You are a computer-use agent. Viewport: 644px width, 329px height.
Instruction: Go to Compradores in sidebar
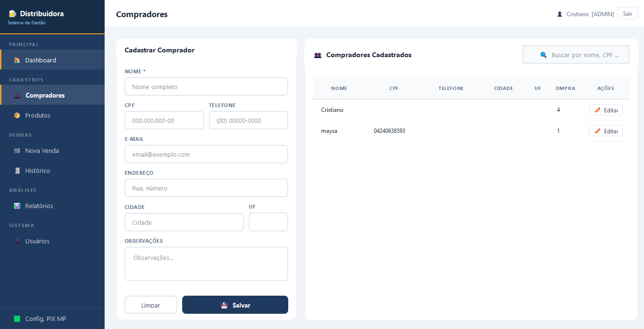click(52, 95)
